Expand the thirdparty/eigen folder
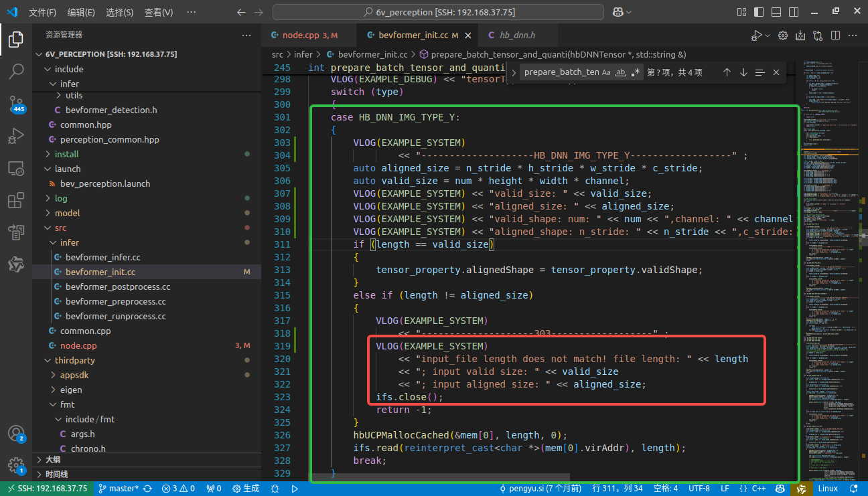Screen dimensions: 868x496 71,390
